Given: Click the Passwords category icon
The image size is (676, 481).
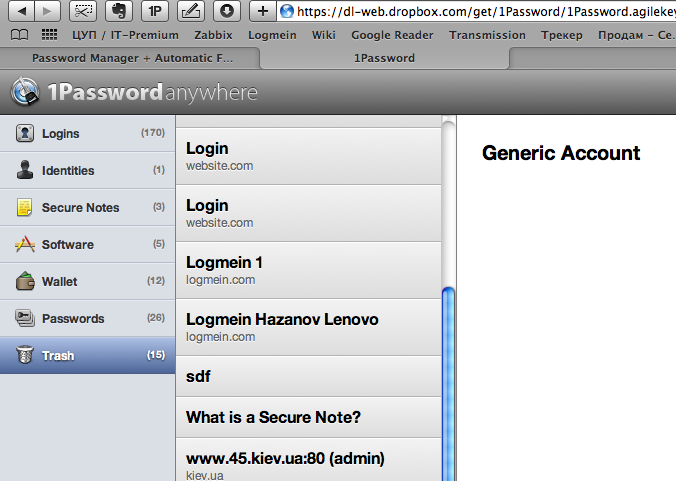Looking at the screenshot, I should [x=25, y=318].
